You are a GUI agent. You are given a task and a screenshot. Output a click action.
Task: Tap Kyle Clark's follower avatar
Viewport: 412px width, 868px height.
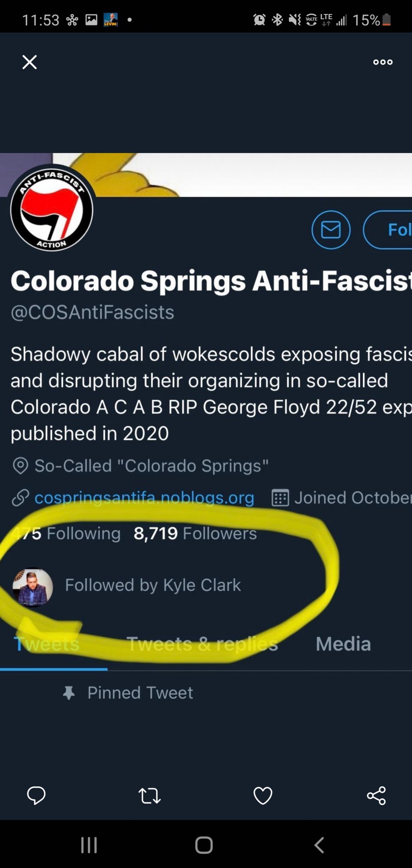point(33,587)
